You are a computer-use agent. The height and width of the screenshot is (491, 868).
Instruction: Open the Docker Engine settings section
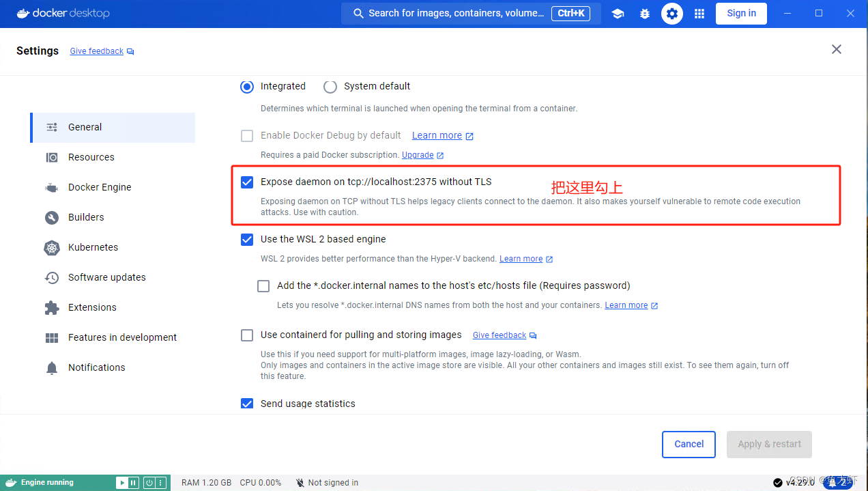[x=113, y=187]
